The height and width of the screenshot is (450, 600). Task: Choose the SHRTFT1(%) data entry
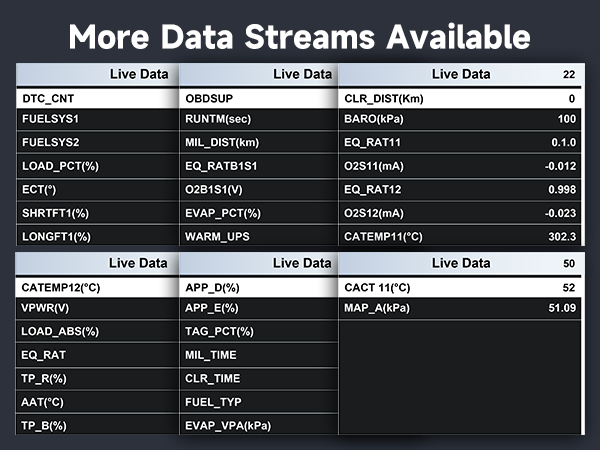click(x=97, y=212)
